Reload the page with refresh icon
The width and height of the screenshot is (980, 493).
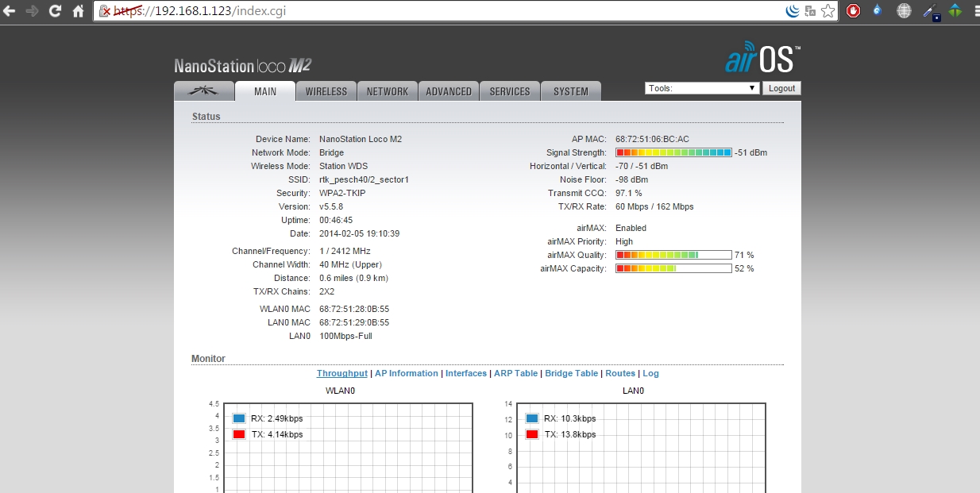coord(55,11)
